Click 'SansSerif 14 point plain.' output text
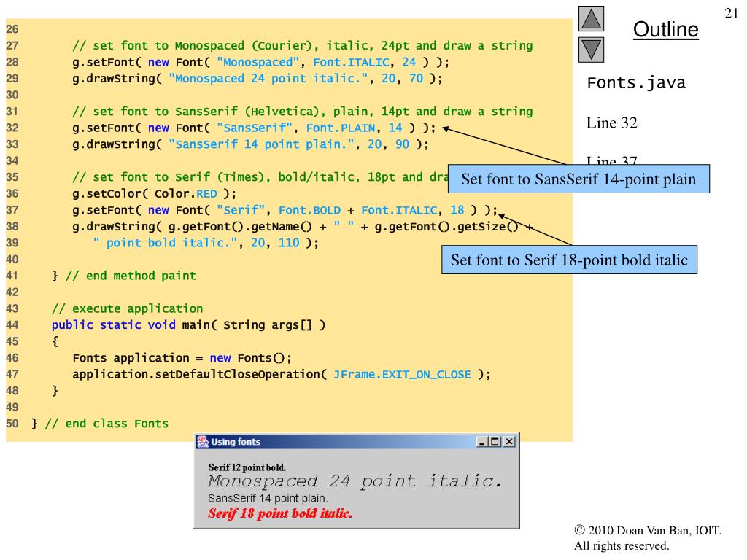 click(x=268, y=499)
